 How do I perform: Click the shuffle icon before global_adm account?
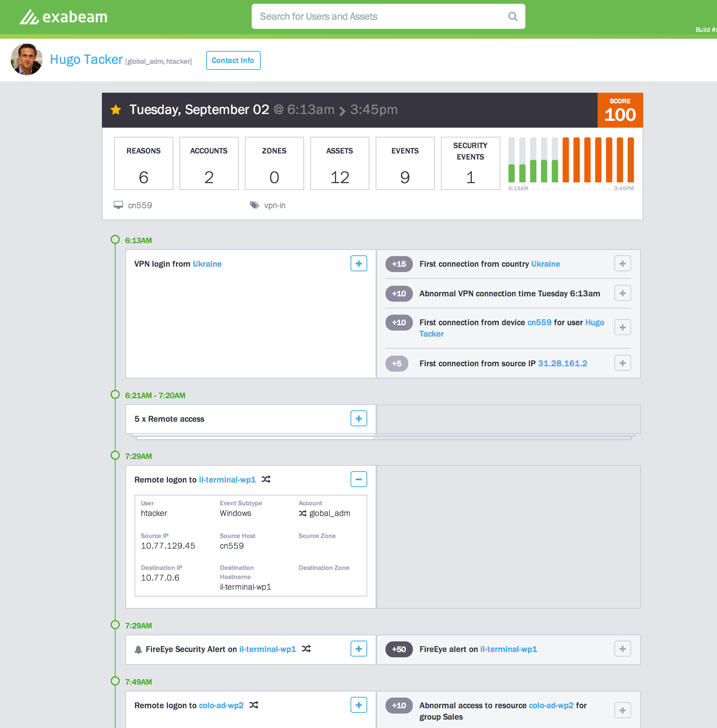[x=303, y=513]
